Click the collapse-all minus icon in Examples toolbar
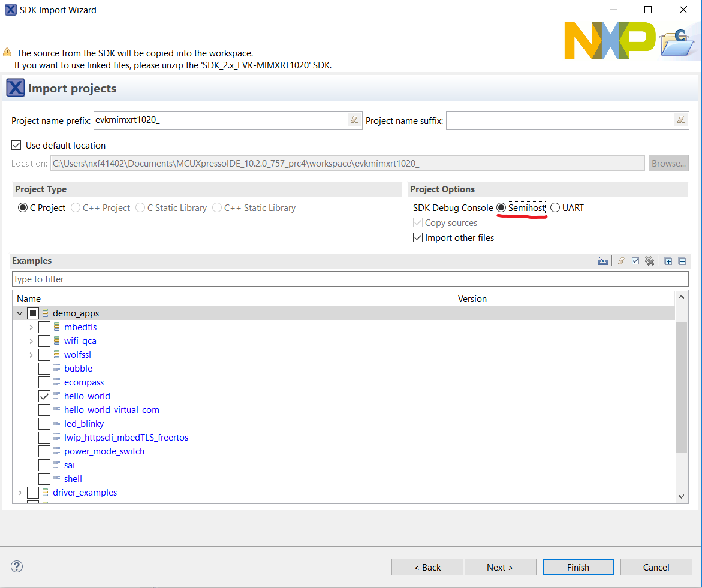This screenshot has width=702, height=588. click(x=682, y=261)
